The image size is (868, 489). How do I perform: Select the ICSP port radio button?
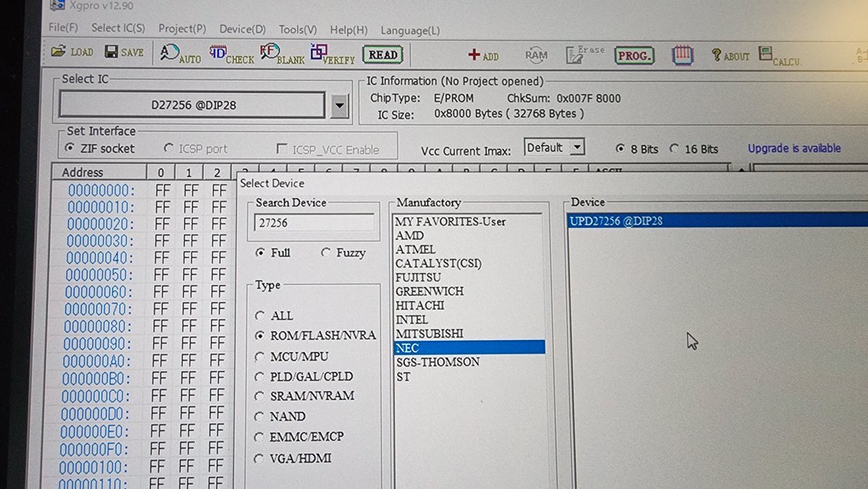(x=169, y=149)
